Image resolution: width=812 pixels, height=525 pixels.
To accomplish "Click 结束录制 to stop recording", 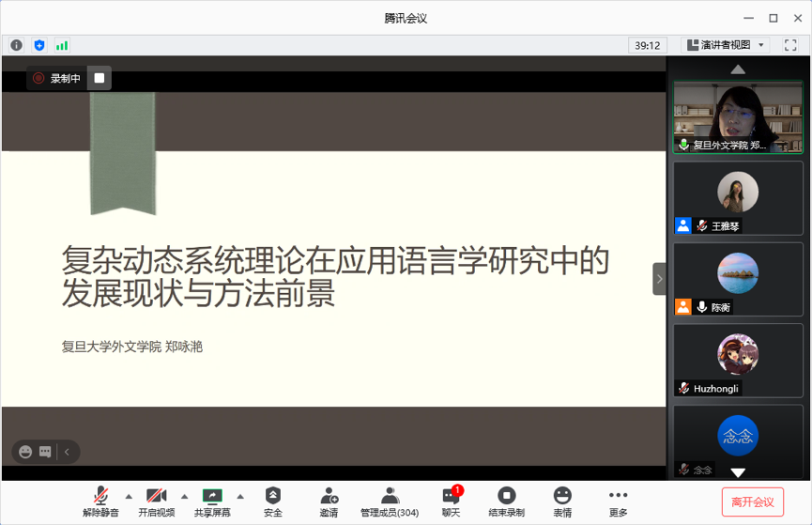I will [x=506, y=502].
